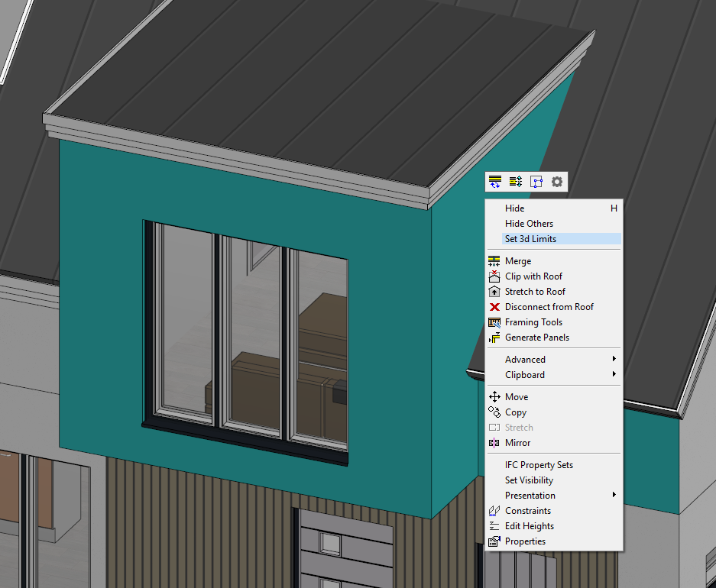Expand the Advanced submenu
The height and width of the screenshot is (588, 716).
tap(525, 360)
